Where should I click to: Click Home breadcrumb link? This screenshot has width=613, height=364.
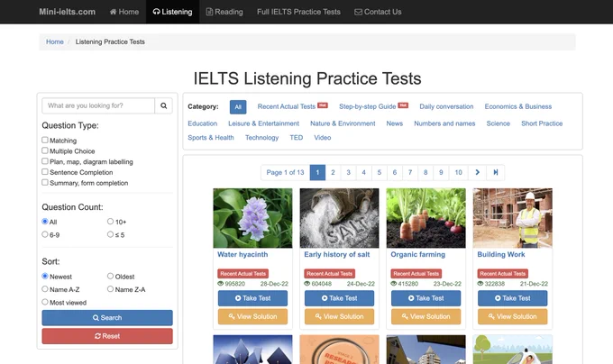pos(55,41)
